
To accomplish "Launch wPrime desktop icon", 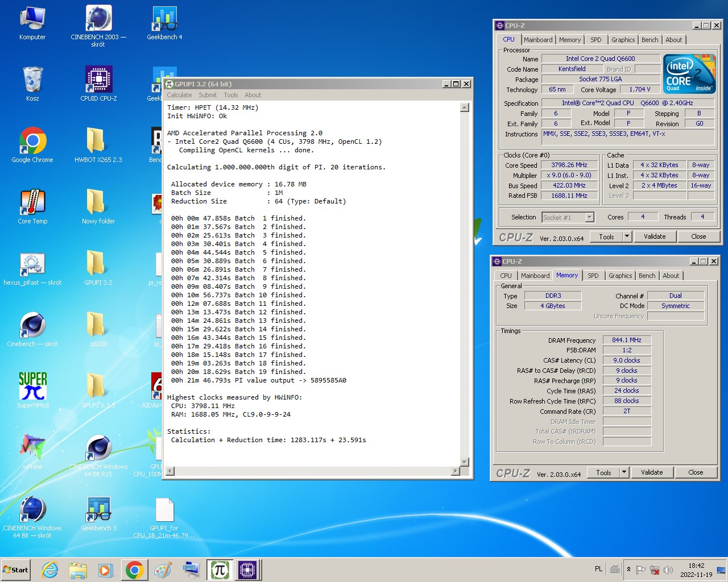I will point(32,452).
